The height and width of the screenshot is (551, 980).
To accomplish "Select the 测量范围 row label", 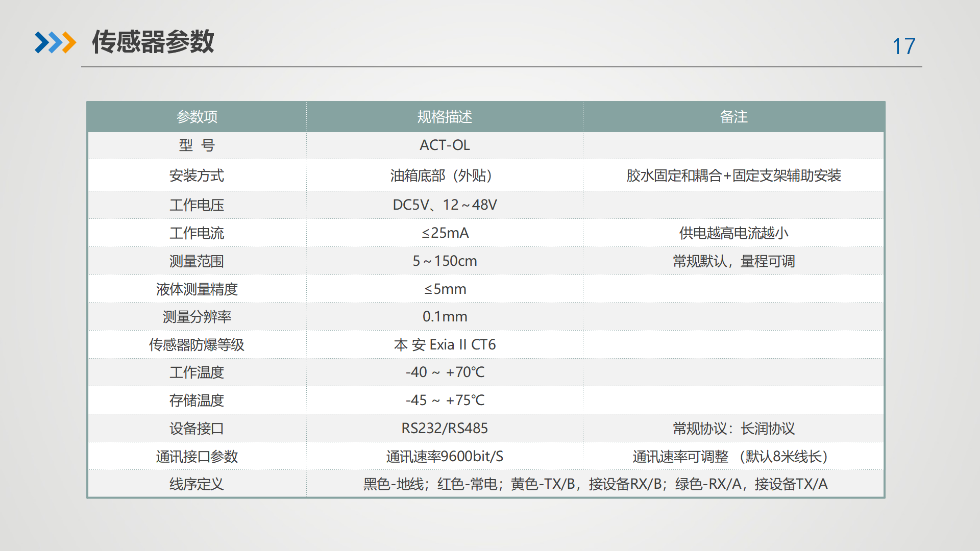I will point(197,261).
